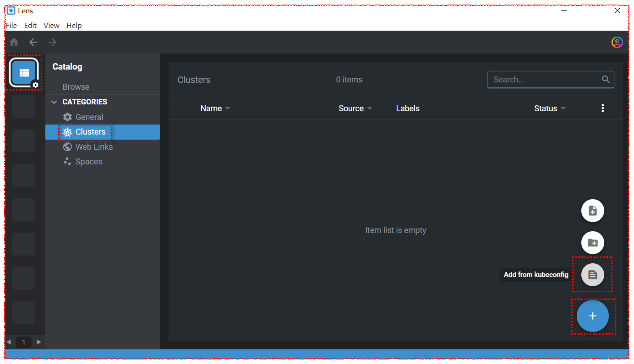Sort by the Name column

pos(215,109)
